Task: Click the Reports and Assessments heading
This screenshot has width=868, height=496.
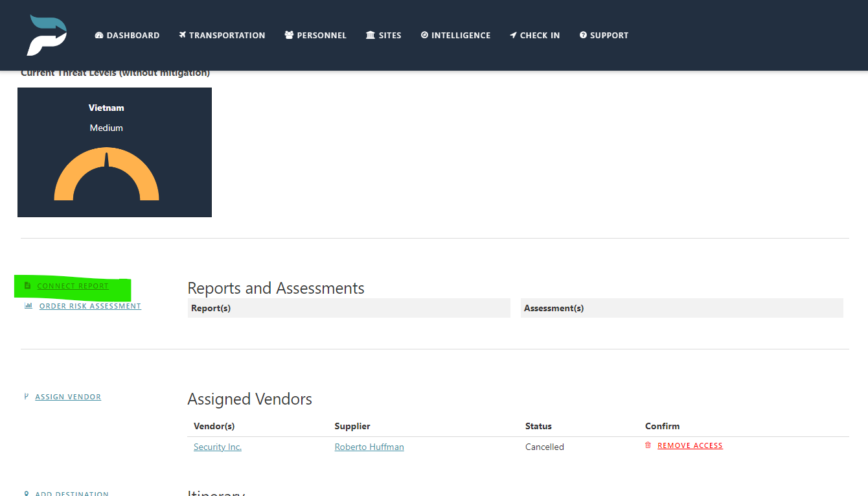Action: point(276,289)
